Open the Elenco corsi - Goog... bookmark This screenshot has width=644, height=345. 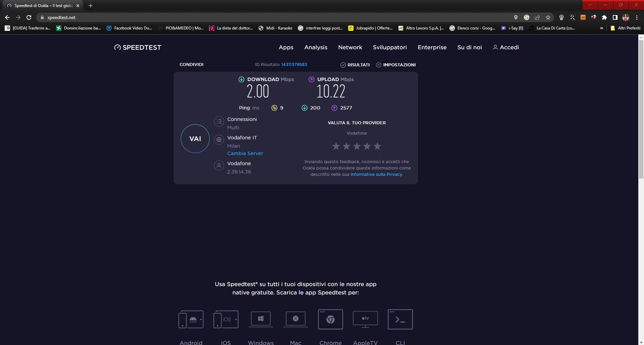coord(472,28)
